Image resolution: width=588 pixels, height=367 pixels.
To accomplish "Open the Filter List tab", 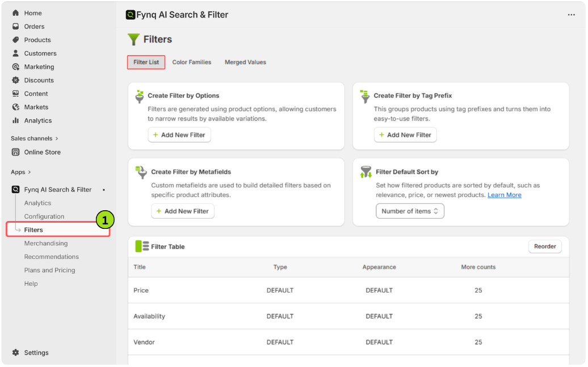I will pos(146,62).
